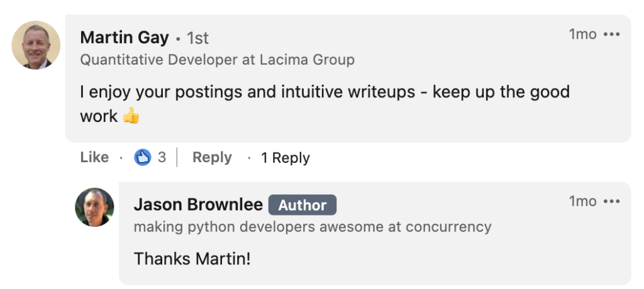This screenshot has height=289, width=644.
Task: Click the "Thanks Martin!" reply text
Action: [x=192, y=258]
